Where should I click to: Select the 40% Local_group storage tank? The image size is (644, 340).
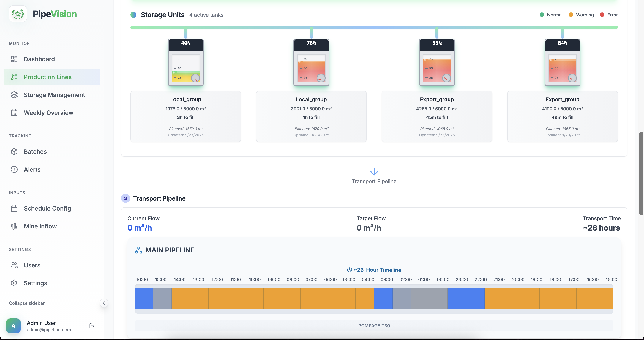(186, 62)
